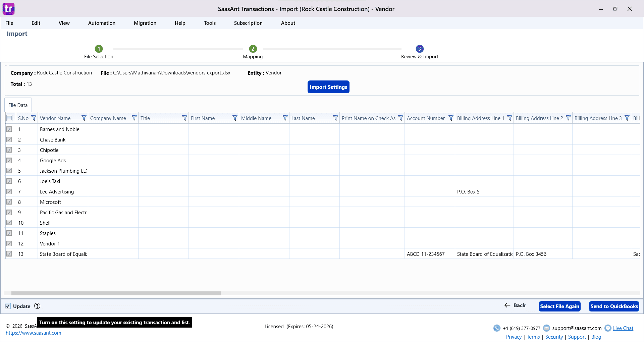This screenshot has height=342, width=644.
Task: Select the P.O. Box 5 address cell
Action: coord(484,191)
